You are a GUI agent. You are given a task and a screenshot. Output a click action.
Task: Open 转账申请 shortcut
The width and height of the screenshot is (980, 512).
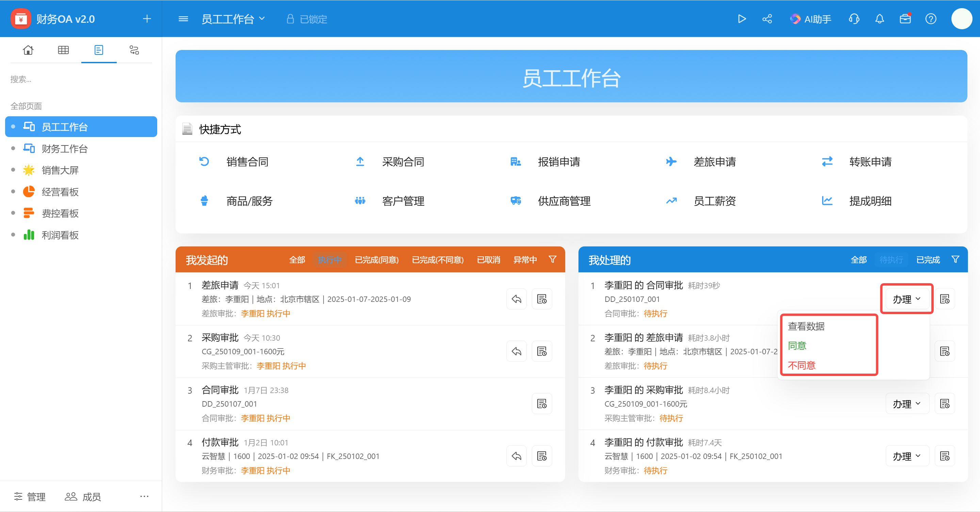857,162
